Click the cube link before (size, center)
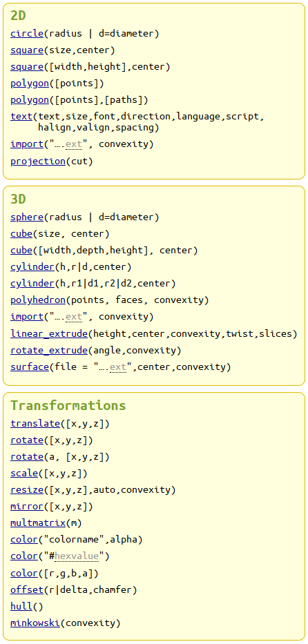This screenshot has height=644, width=308. (x=21, y=234)
